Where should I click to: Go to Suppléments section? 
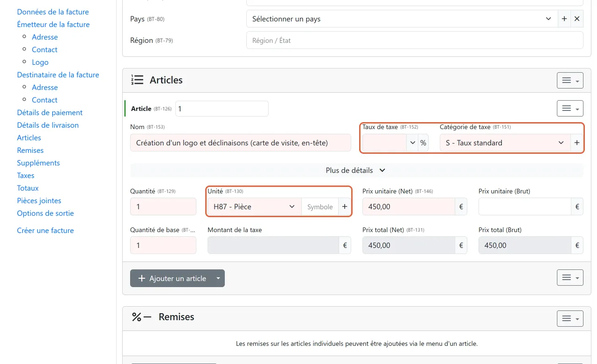pos(38,163)
